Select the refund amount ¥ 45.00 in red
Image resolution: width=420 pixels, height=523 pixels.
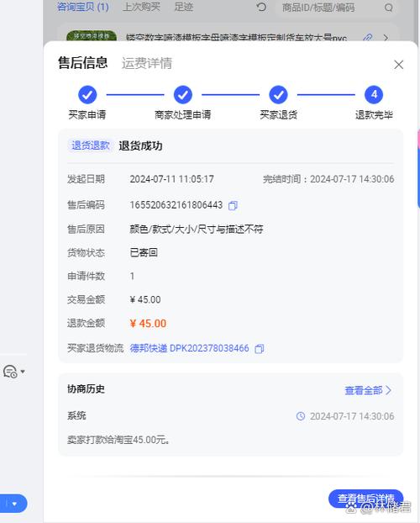click(148, 323)
